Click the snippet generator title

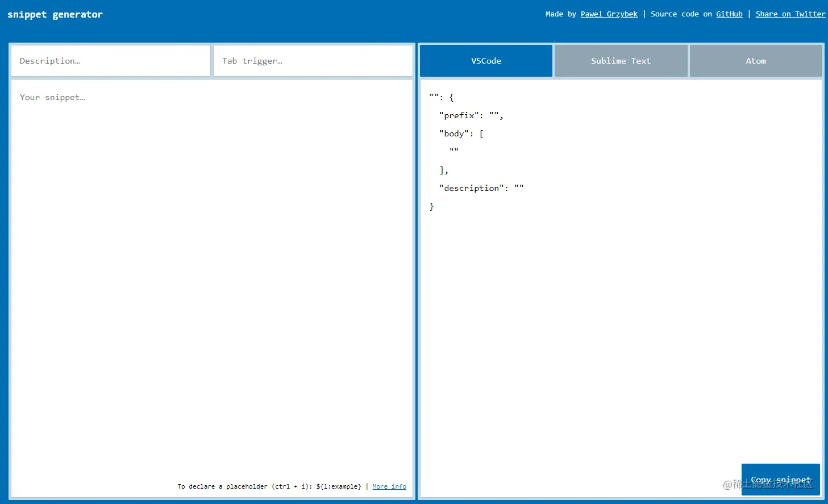click(55, 14)
